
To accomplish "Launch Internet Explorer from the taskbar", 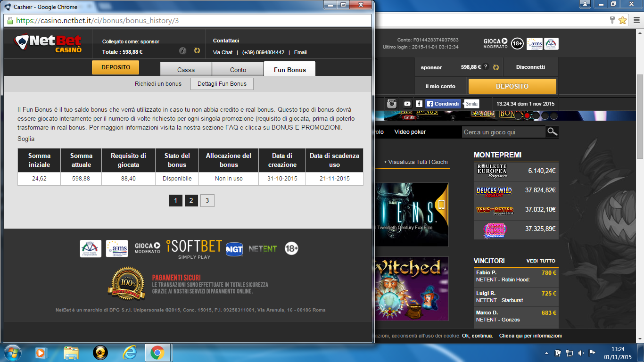I will pyautogui.click(x=129, y=353).
